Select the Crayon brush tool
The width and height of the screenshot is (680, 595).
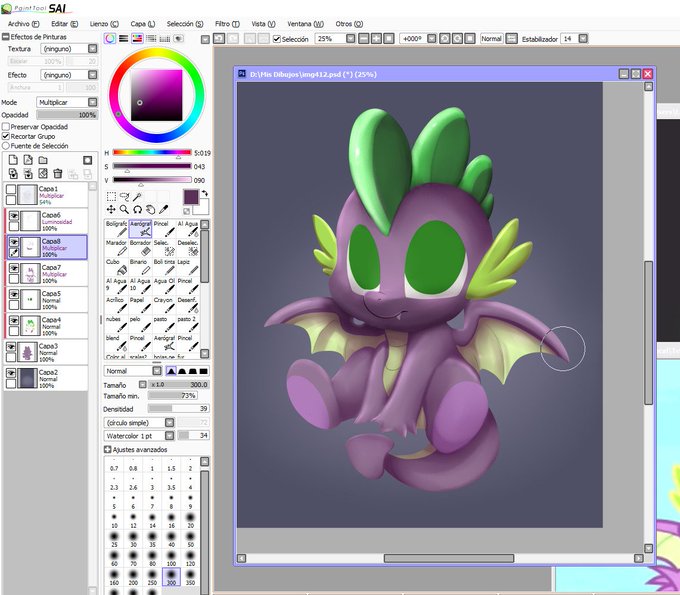tap(164, 305)
